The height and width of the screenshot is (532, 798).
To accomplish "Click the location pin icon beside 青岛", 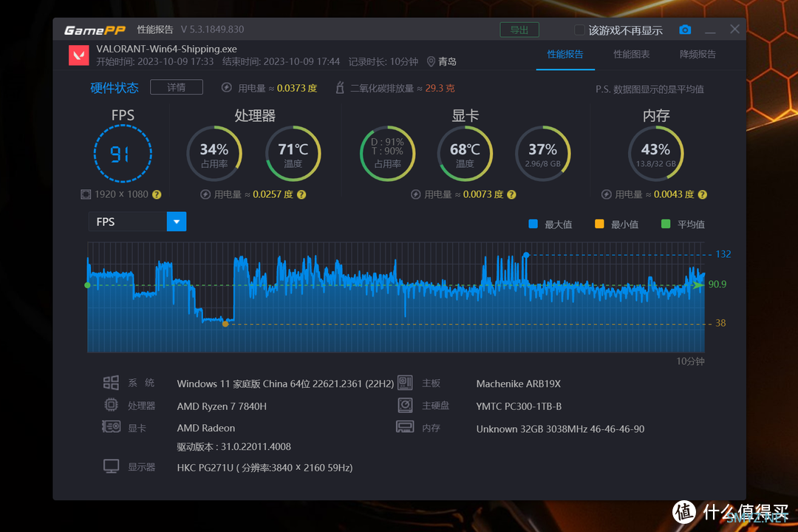I will click(x=431, y=61).
